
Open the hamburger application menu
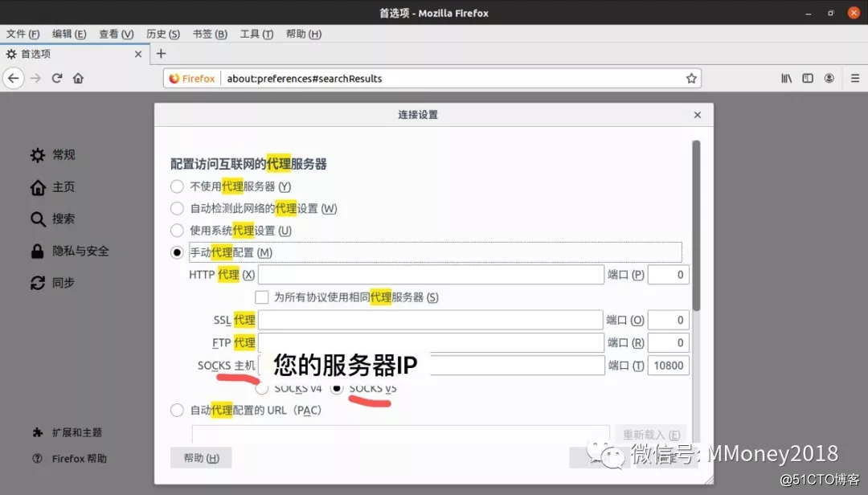854,78
